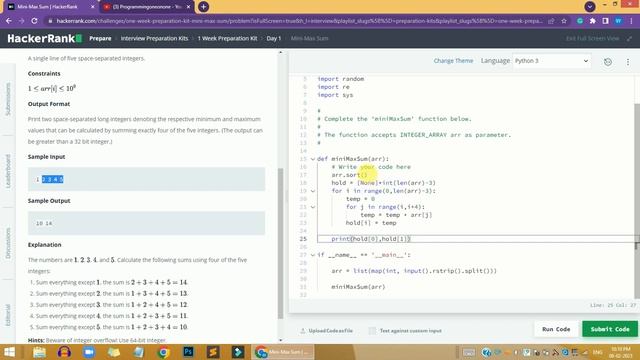Open the Grammarly extension icon
The width and height of the screenshot is (640, 360).
(x=580, y=21)
